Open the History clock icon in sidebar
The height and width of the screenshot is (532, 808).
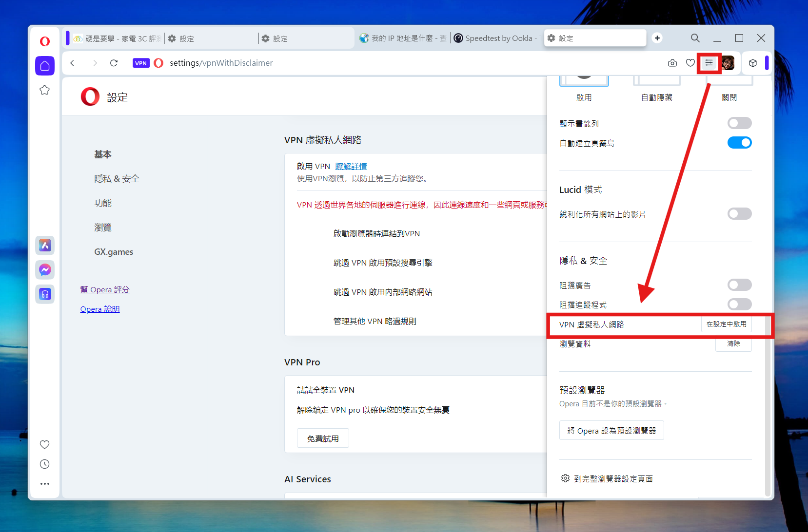pyautogui.click(x=45, y=464)
